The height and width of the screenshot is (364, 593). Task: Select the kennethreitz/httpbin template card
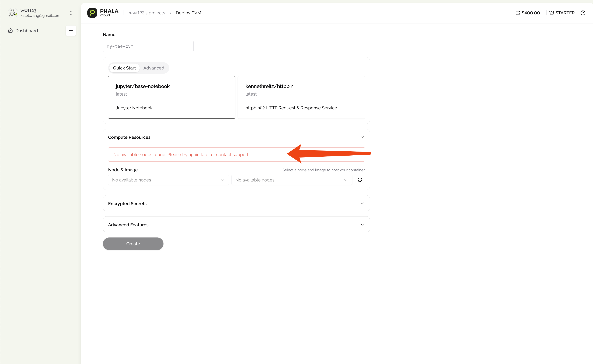[301, 97]
